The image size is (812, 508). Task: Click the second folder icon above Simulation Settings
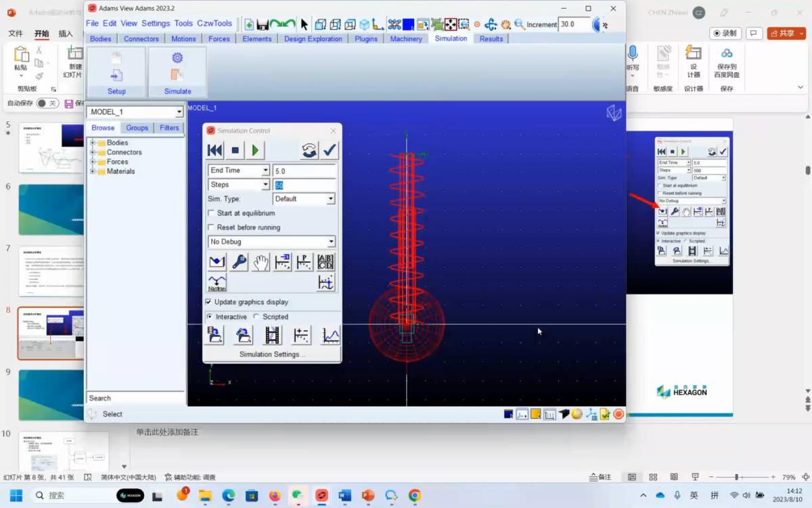click(x=244, y=335)
